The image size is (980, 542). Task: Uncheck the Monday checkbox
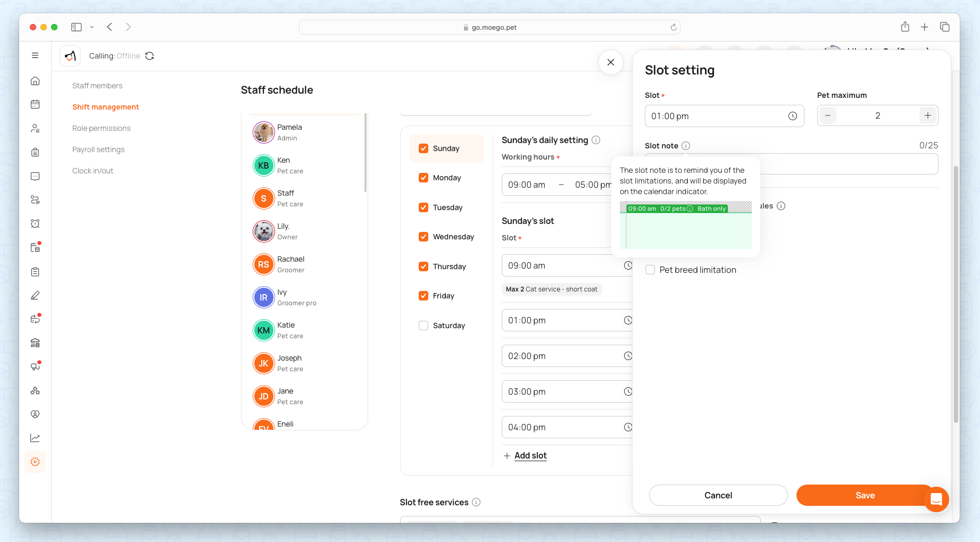pyautogui.click(x=423, y=178)
